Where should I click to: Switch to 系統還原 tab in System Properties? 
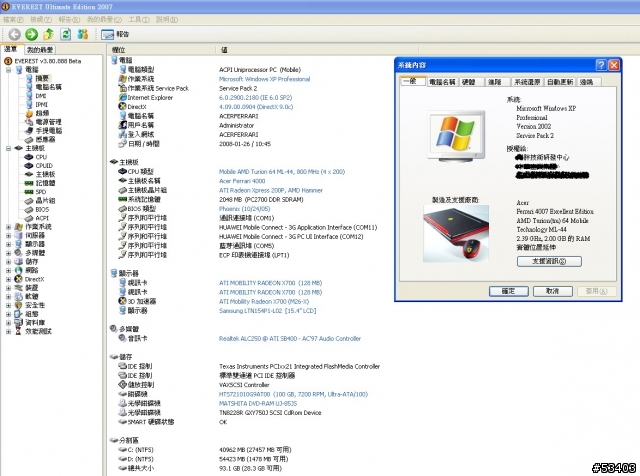(527, 82)
